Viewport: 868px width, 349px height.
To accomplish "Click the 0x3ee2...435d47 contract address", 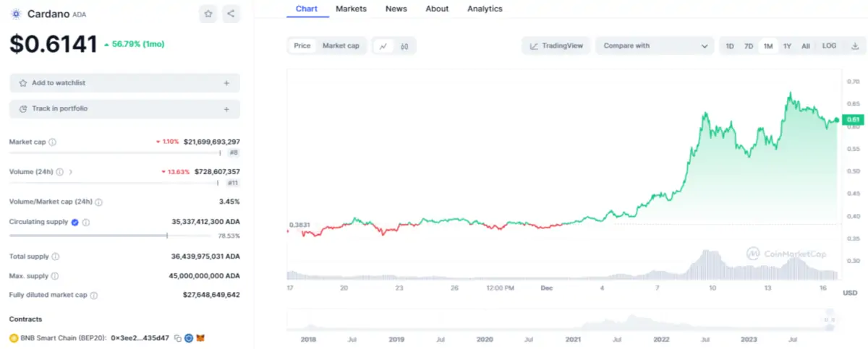I will pos(140,337).
